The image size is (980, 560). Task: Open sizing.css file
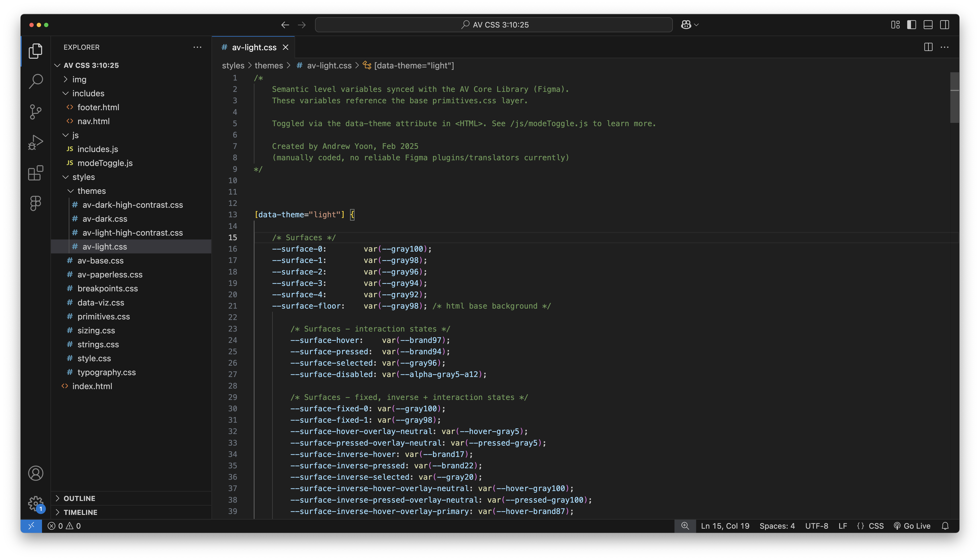click(131, 330)
